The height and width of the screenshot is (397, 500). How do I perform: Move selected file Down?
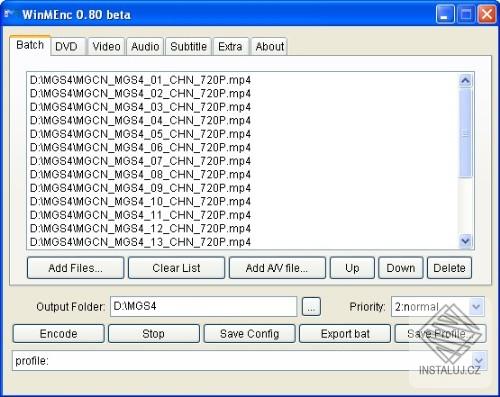(401, 268)
